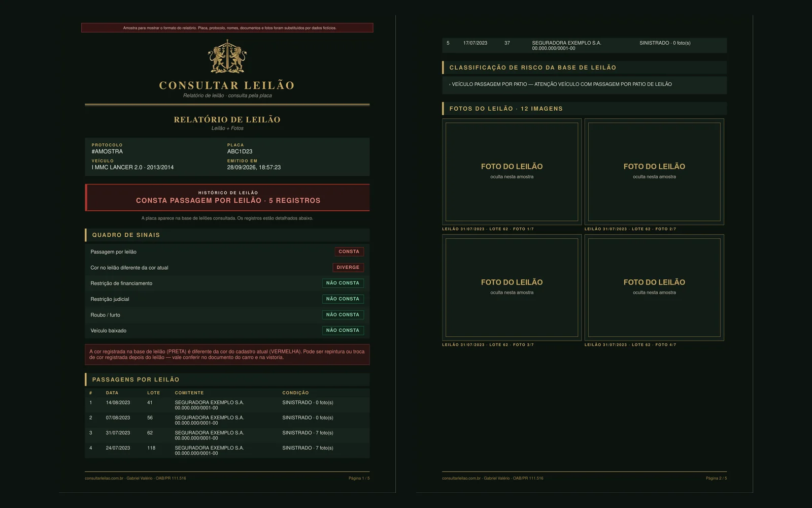Open the photo thumbnail labeled FOTO 3/7

512,288
